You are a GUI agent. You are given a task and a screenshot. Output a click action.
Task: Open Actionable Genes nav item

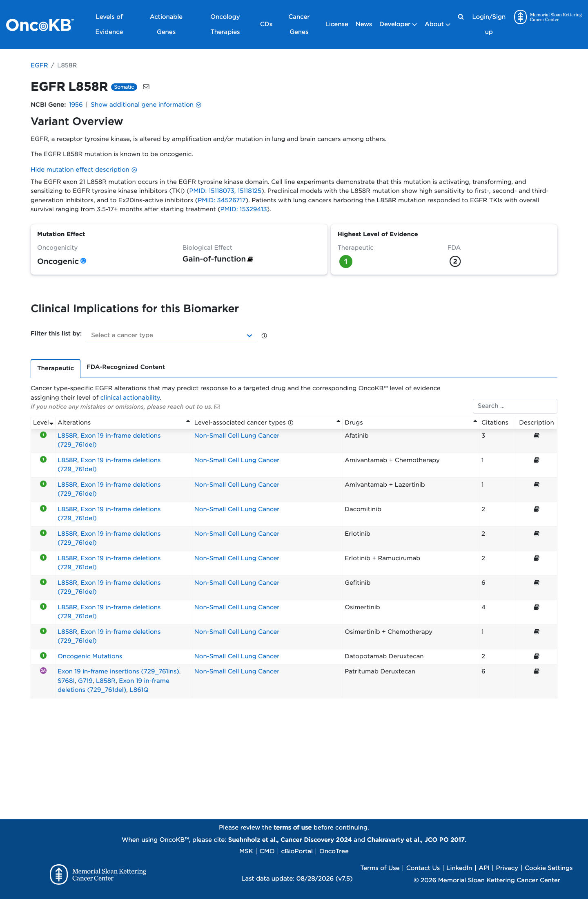[166, 24]
